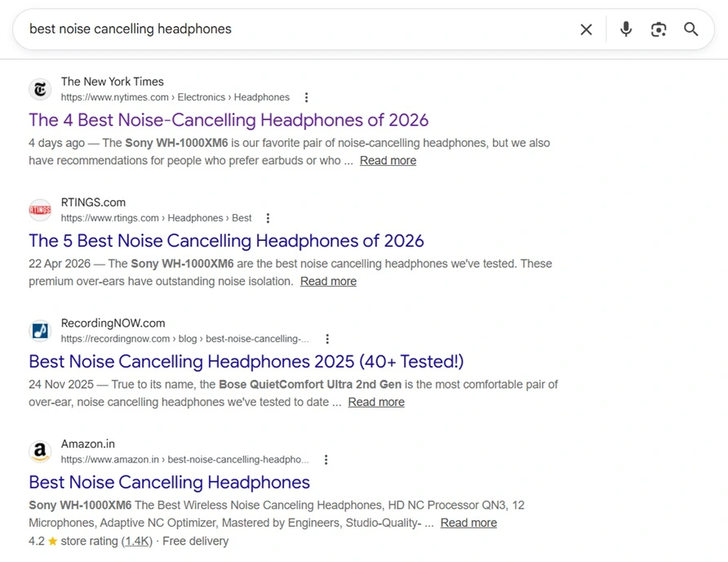Viewport: 728px width, 562px height.
Task: Click the magnifying glass search button
Action: [x=690, y=29]
